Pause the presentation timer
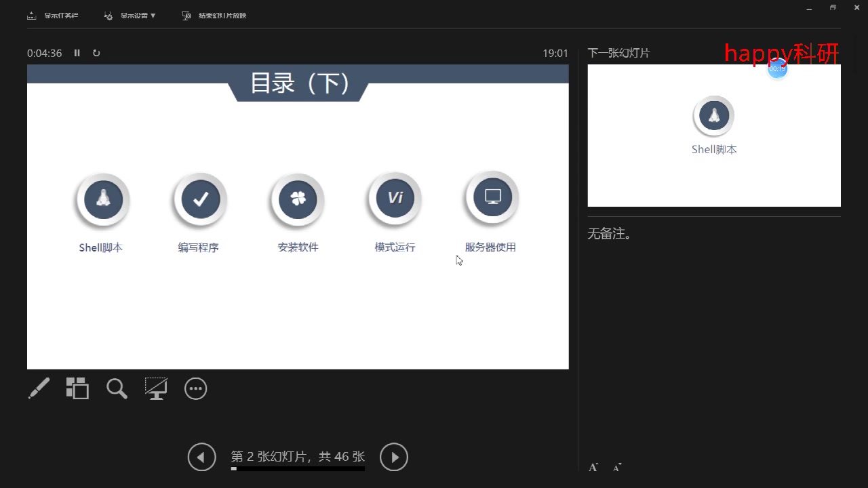 (x=77, y=53)
